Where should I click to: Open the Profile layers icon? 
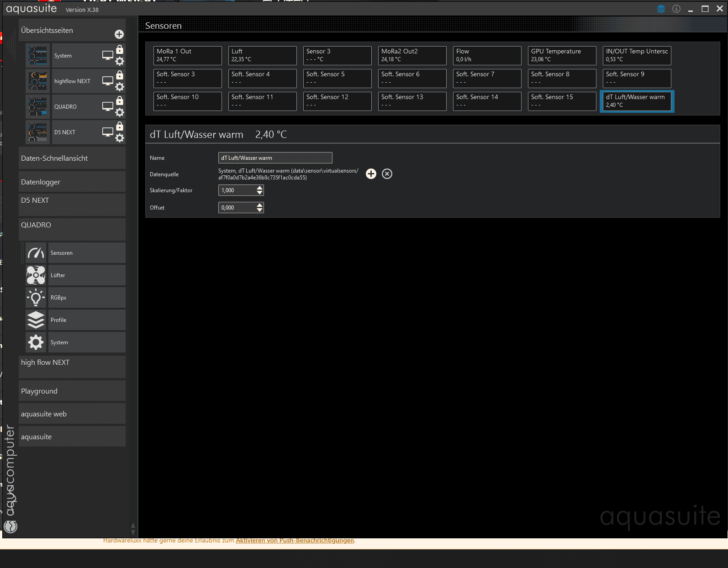[36, 320]
